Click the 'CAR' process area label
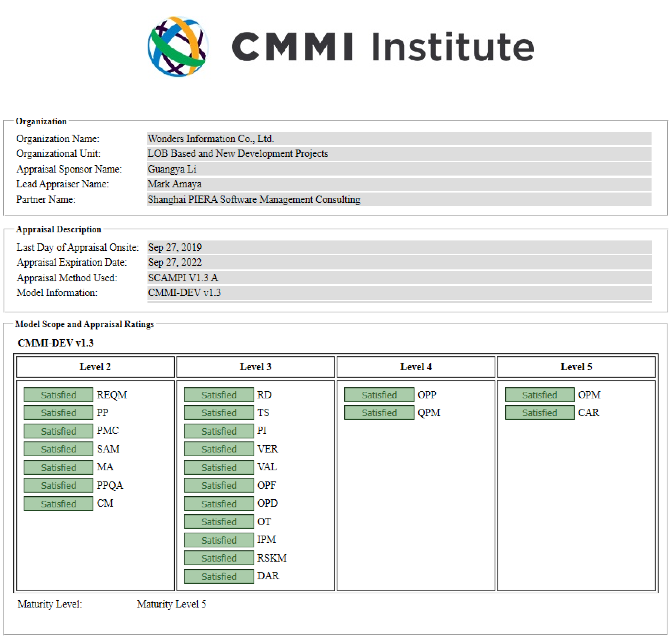672x638 pixels. tap(589, 413)
